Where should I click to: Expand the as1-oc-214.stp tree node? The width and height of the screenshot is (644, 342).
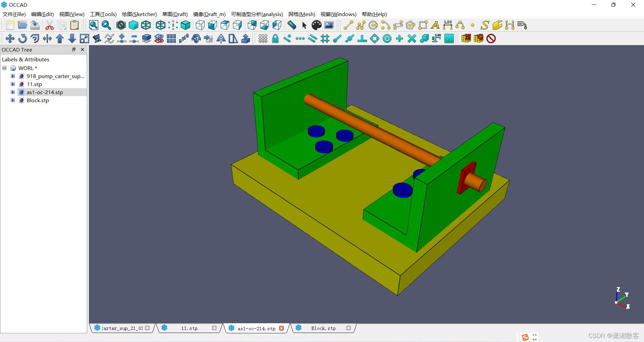pyautogui.click(x=13, y=92)
